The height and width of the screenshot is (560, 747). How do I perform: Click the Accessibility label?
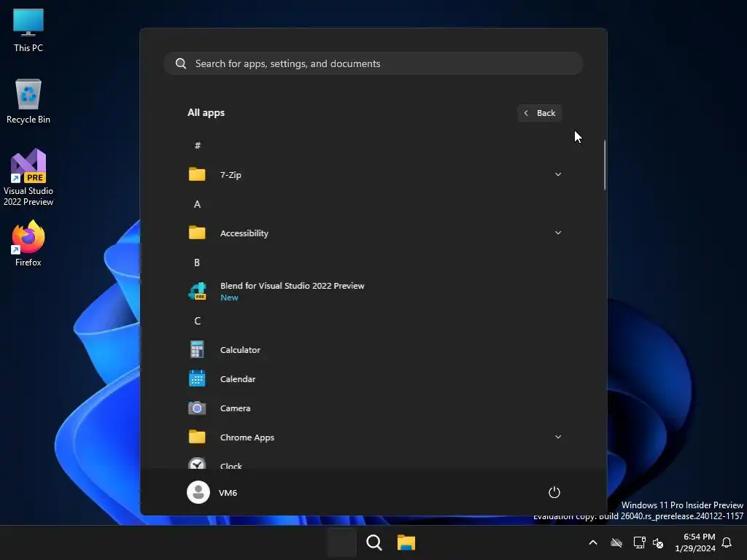(244, 233)
